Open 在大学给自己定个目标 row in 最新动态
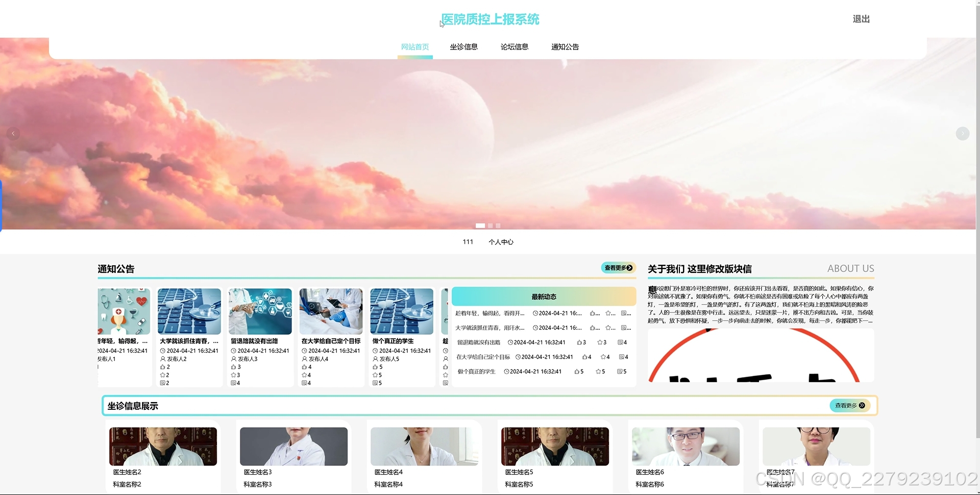Screen dimensions: 980x495 tap(544, 357)
